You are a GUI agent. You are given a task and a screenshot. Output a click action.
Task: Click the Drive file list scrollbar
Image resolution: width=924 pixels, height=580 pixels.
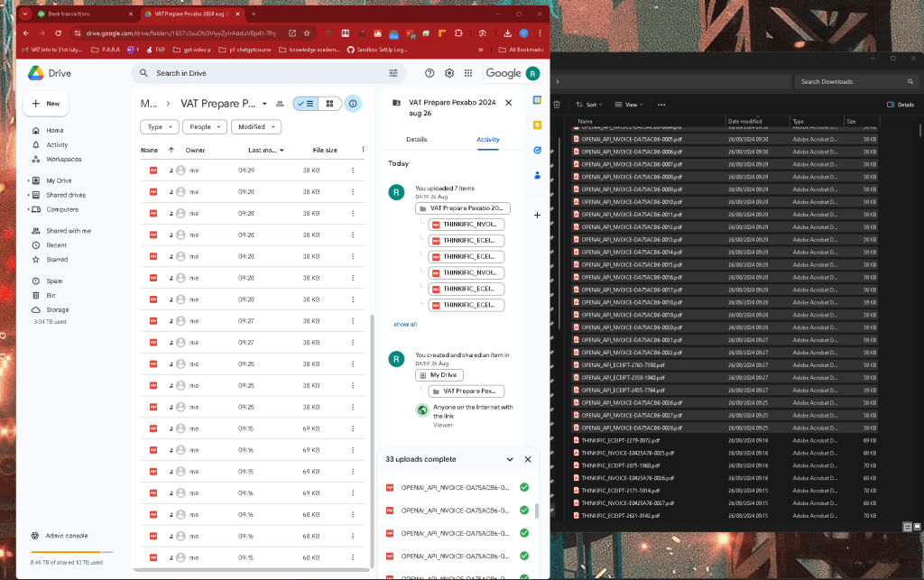pos(372,442)
